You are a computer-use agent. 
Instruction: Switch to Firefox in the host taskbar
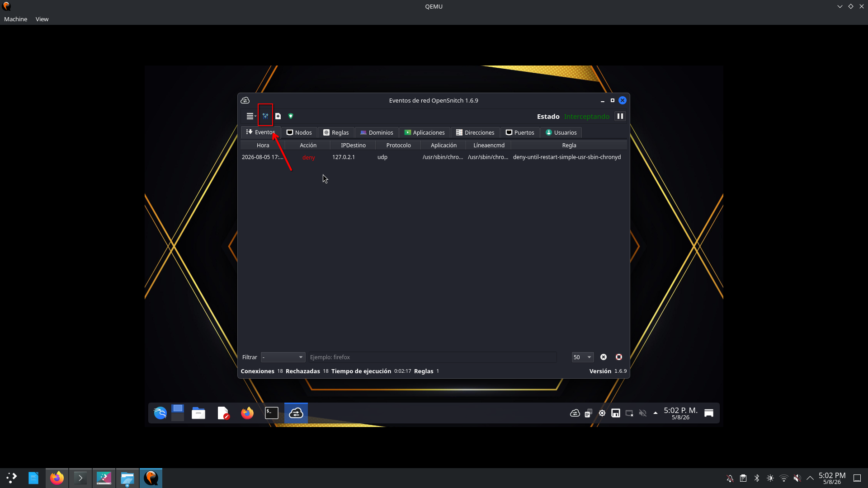pos(57,478)
